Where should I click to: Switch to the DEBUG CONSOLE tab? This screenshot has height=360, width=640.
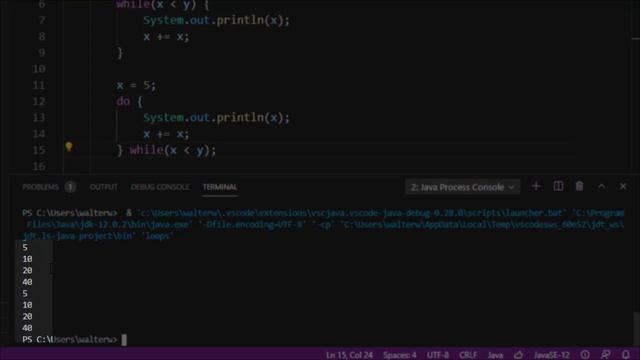click(x=160, y=187)
